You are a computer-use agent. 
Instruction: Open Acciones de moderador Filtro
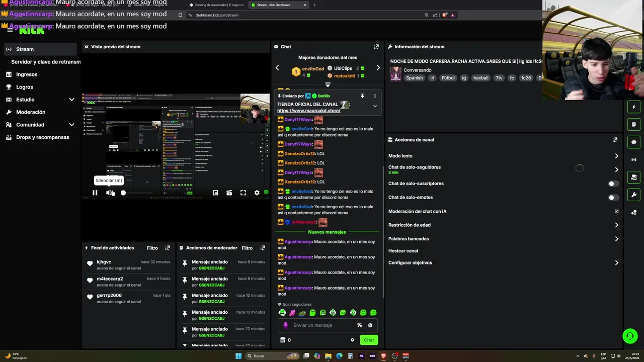click(247, 248)
